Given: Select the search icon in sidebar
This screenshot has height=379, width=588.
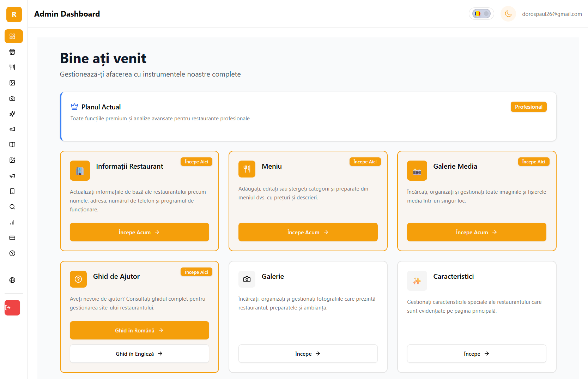Looking at the screenshot, I should pyautogui.click(x=12, y=207).
